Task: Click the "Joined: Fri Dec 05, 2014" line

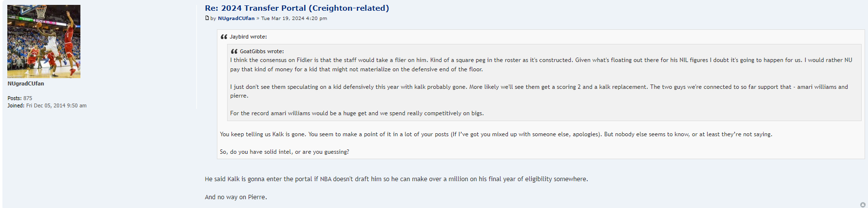Action: [47, 105]
